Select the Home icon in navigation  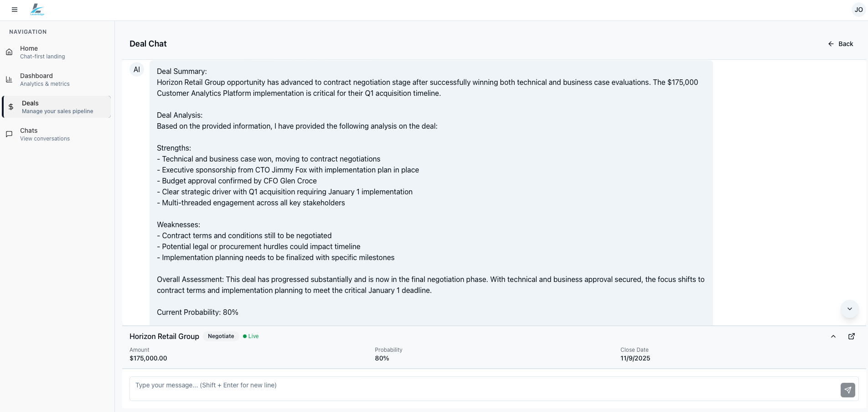(x=9, y=52)
